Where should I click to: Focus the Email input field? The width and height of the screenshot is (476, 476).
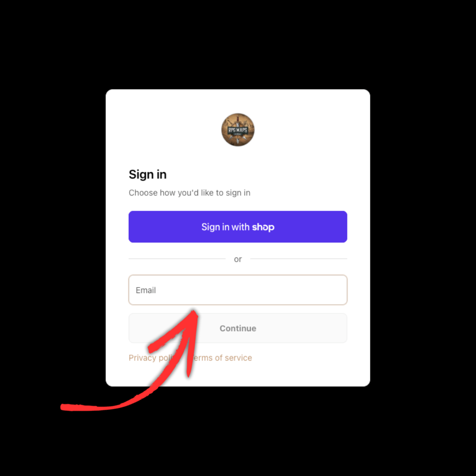238,290
